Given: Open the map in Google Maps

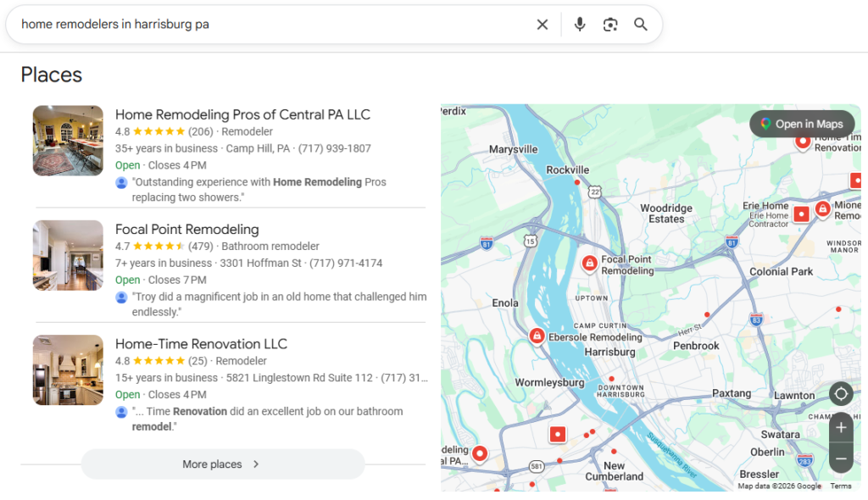Looking at the screenshot, I should 802,124.
